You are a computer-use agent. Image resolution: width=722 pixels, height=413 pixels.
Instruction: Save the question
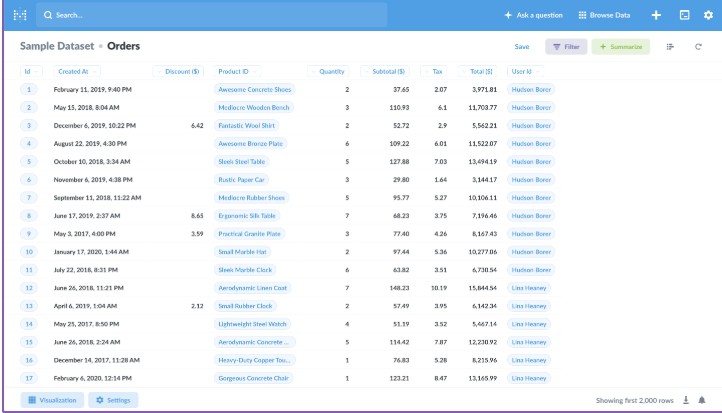pyautogui.click(x=522, y=47)
